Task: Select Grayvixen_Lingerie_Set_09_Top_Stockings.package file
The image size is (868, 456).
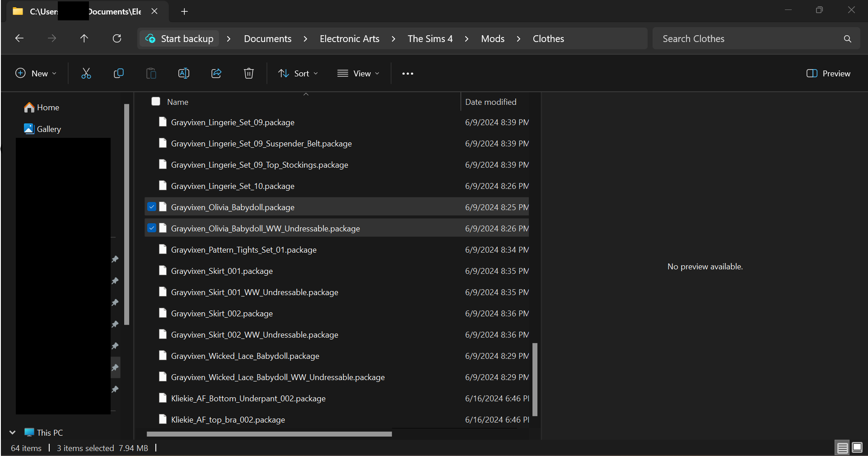Action: (x=336, y=165)
